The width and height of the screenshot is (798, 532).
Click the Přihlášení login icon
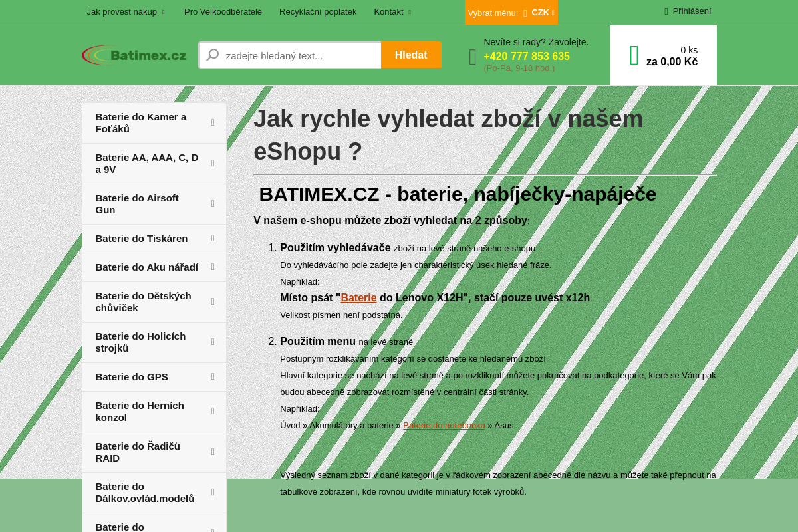665,11
